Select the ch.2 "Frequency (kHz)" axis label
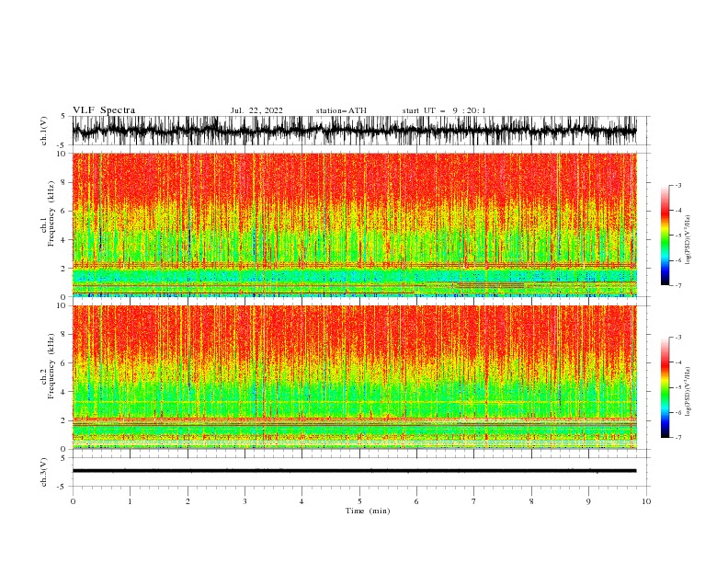 click(51, 366)
